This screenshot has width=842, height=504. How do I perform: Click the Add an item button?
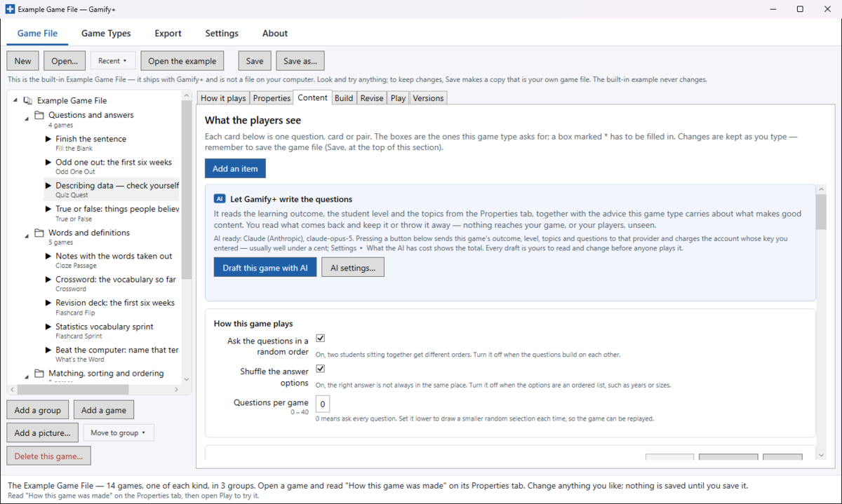tap(235, 168)
